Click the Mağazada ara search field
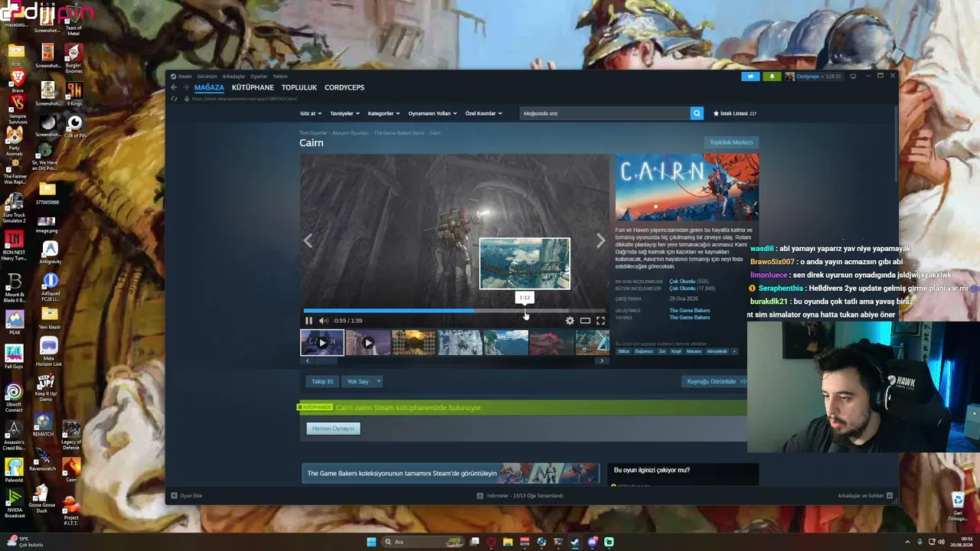Screen dimensions: 980x551 605,113
